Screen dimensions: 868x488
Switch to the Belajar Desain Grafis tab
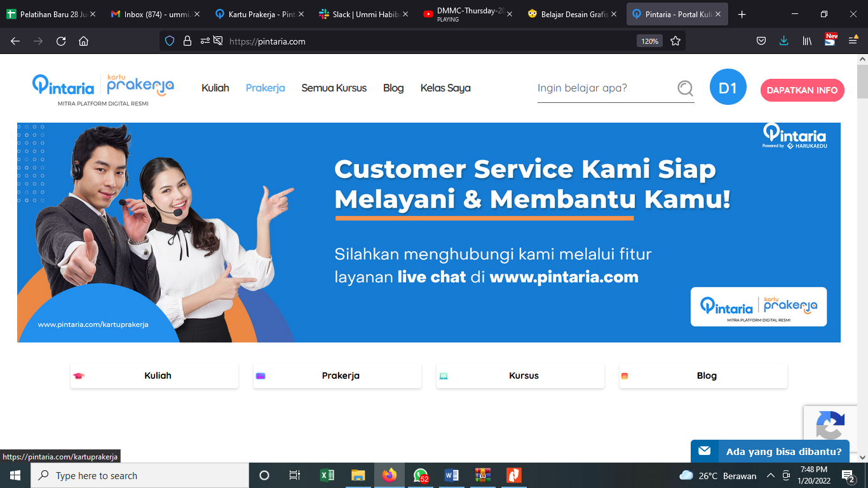[x=572, y=14]
